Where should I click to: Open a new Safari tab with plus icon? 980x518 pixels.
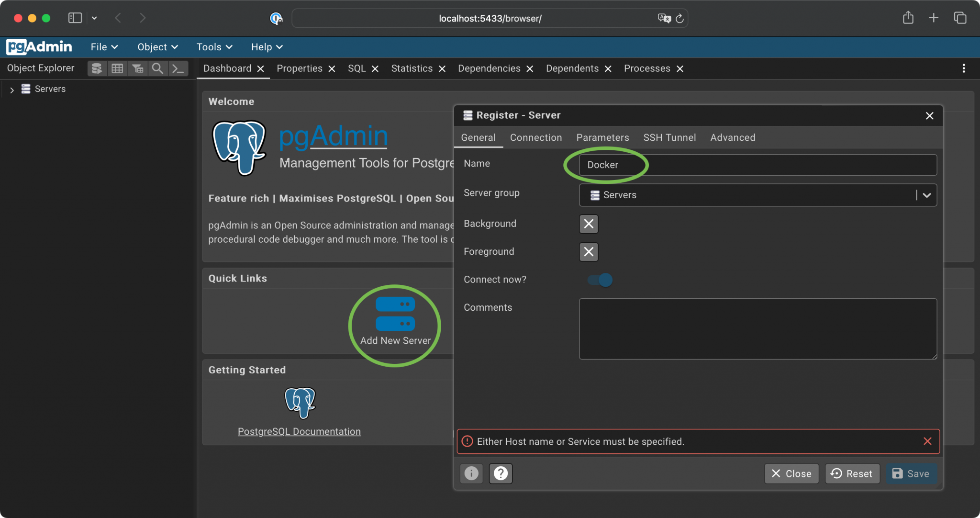(x=934, y=18)
